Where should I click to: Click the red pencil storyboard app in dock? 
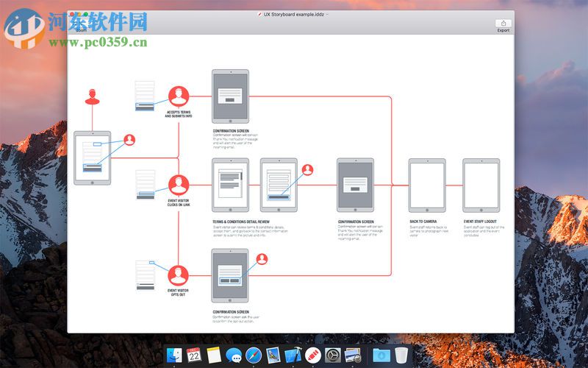pos(313,355)
